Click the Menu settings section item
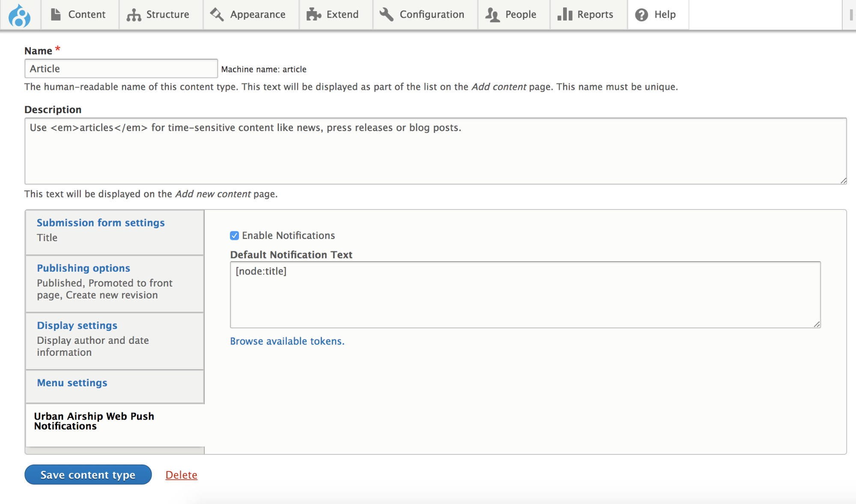 72,382
